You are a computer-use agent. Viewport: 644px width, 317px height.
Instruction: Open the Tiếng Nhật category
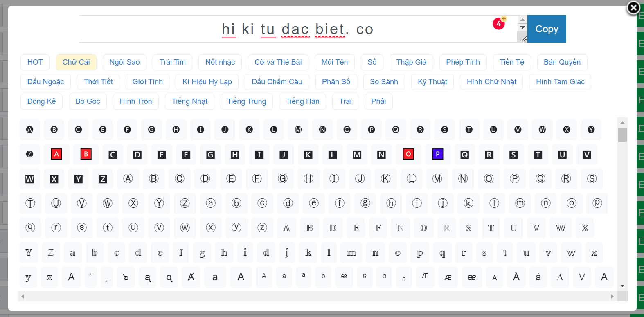coord(189,101)
